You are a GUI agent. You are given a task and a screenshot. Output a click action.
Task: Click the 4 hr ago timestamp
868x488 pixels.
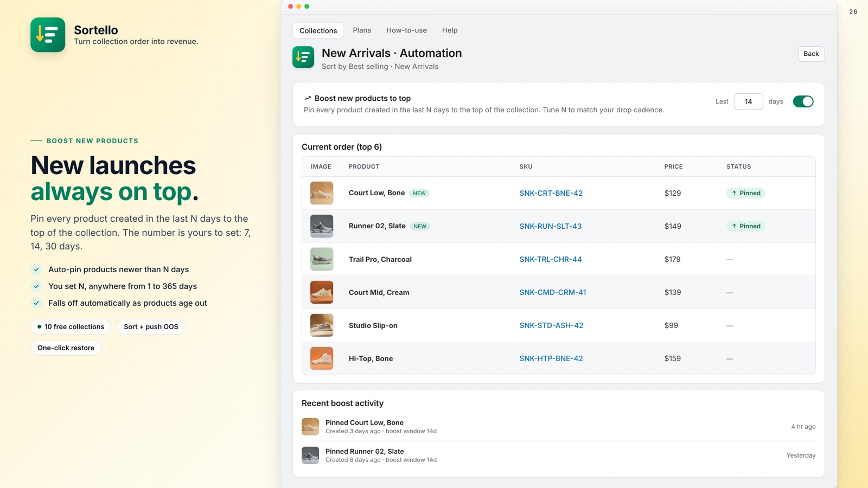(803, 427)
